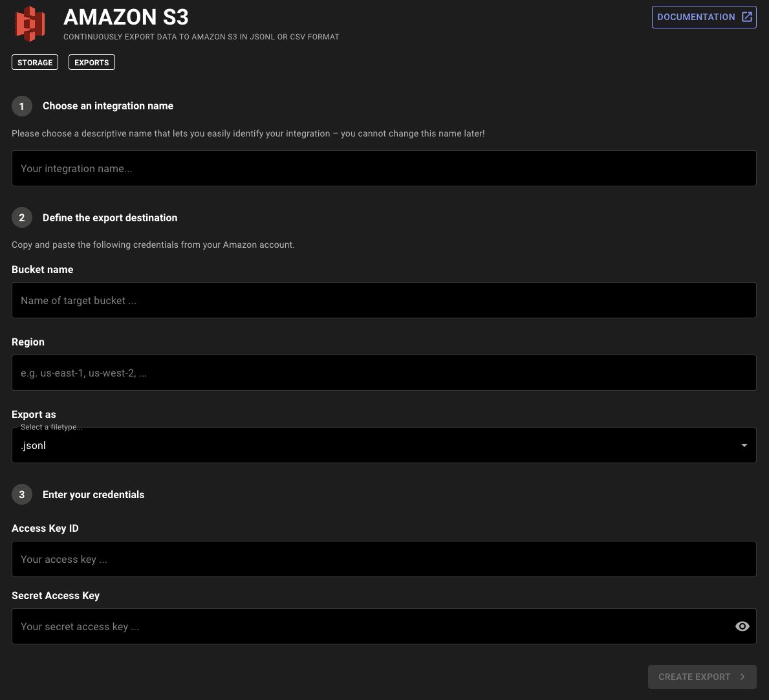The width and height of the screenshot is (769, 700).
Task: Click the step 2 number badge
Action: point(22,218)
